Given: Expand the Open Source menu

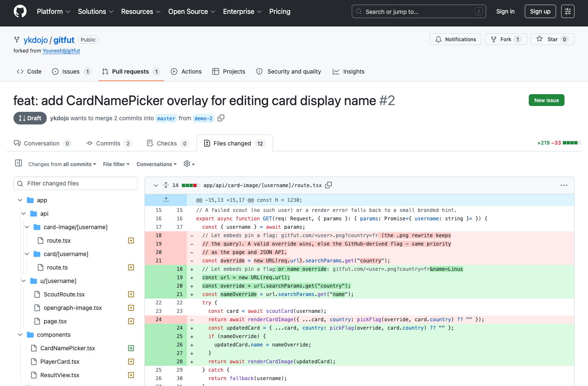Looking at the screenshot, I should point(192,11).
